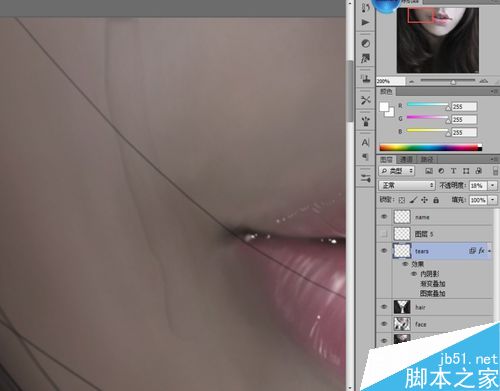Lock transparent pixels icon
This screenshot has width=500, height=391.
402,200
